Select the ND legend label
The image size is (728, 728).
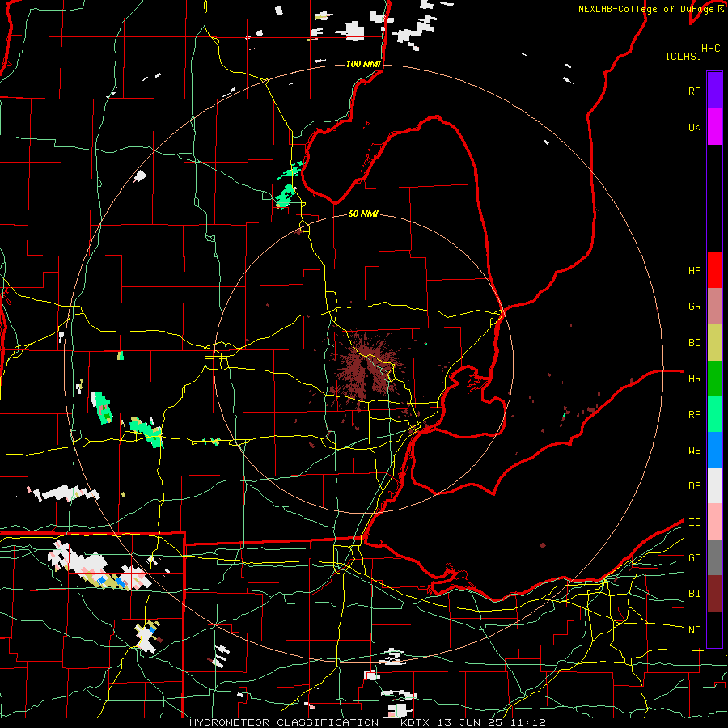coord(694,630)
